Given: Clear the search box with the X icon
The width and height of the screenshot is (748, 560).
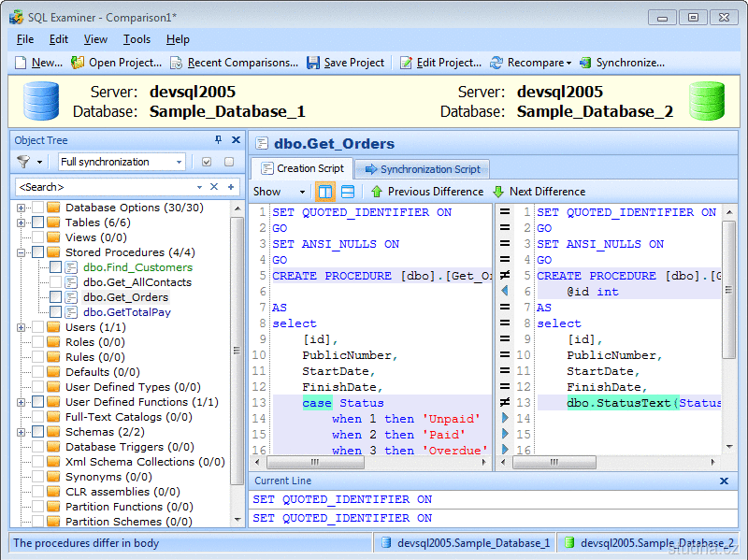Looking at the screenshot, I should 213,187.
